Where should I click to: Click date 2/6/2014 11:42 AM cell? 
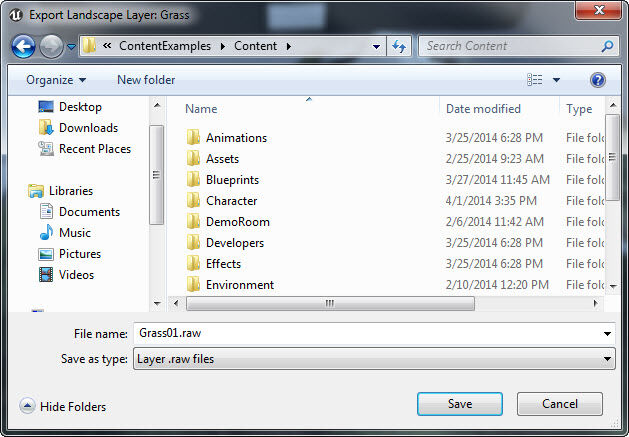[495, 222]
